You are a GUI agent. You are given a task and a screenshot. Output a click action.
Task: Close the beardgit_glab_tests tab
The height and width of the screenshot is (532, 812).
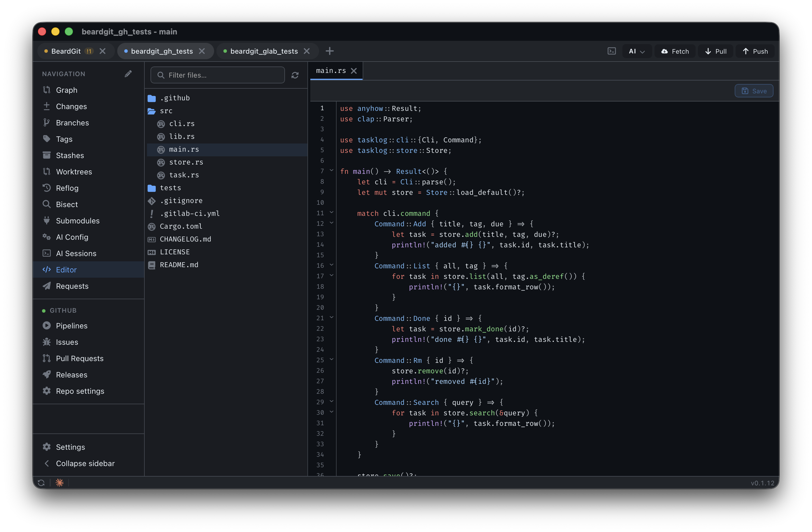pyautogui.click(x=307, y=51)
